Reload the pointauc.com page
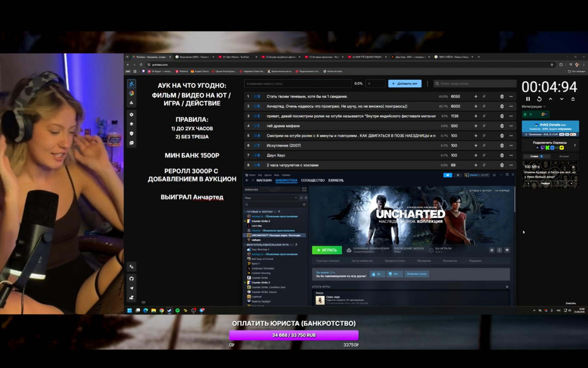 [x=141, y=65]
